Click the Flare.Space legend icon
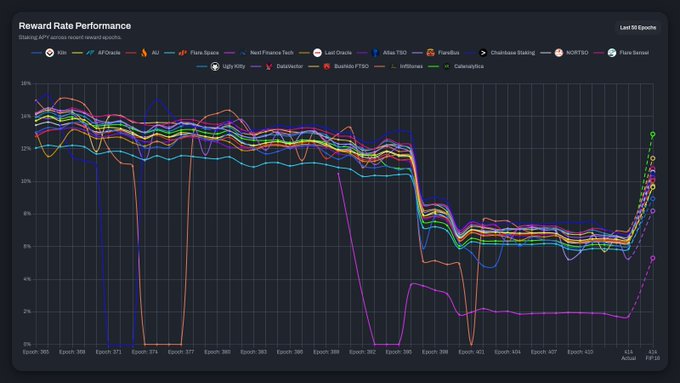 click(x=183, y=53)
